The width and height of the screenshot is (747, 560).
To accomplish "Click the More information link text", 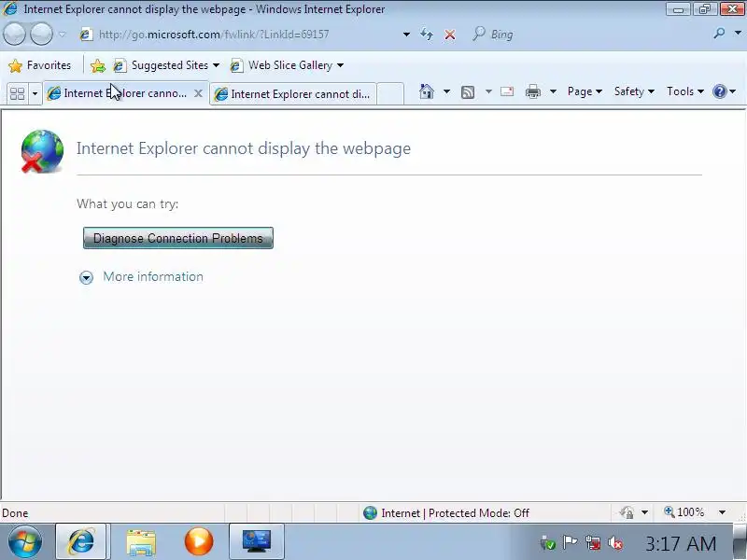I will click(x=153, y=276).
